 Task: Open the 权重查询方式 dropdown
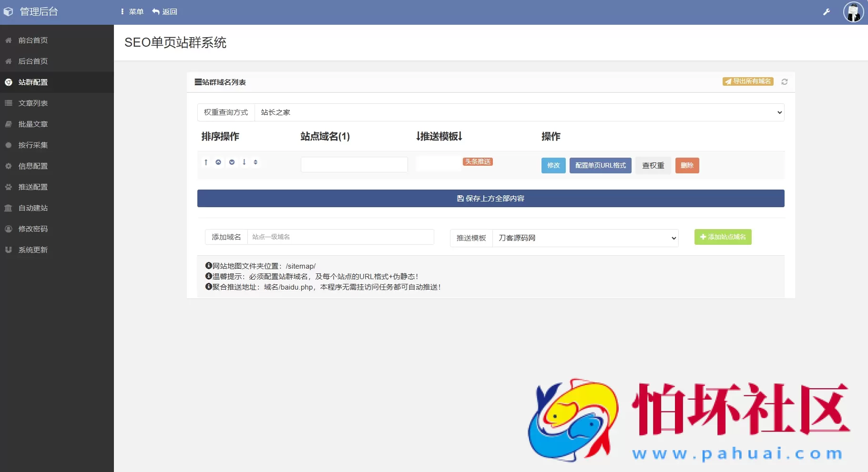click(x=520, y=112)
